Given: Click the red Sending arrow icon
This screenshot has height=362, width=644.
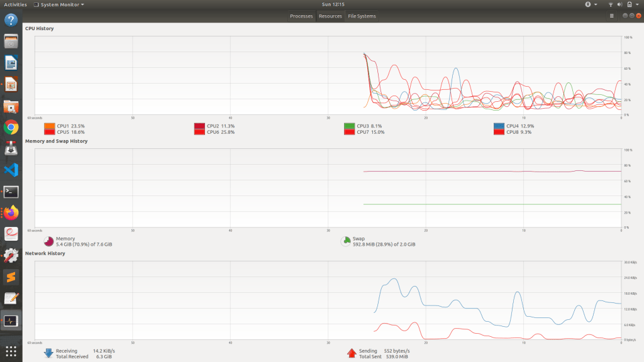Looking at the screenshot, I should [x=352, y=353].
